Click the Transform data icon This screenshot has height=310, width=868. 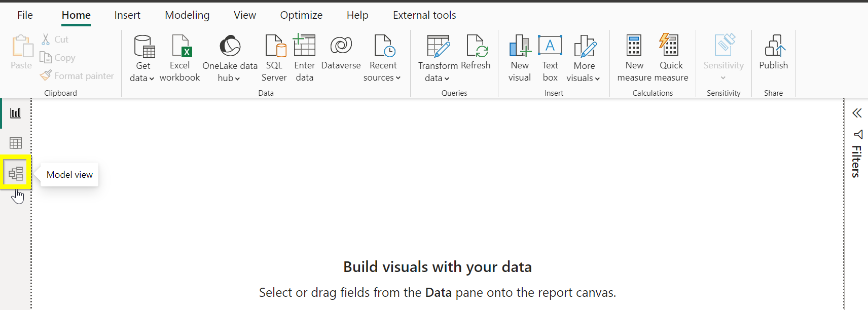coord(438,46)
